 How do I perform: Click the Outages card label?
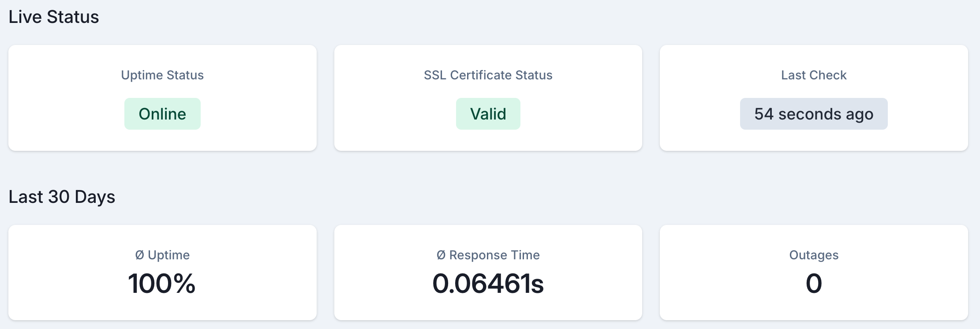(x=814, y=255)
